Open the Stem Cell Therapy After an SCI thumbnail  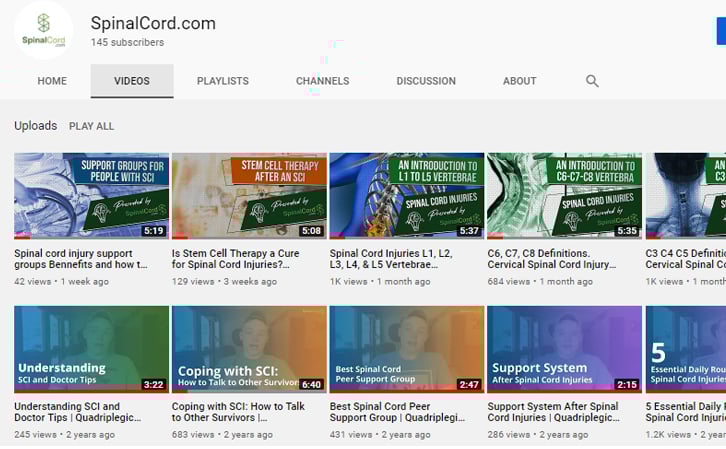pyautogui.click(x=249, y=196)
